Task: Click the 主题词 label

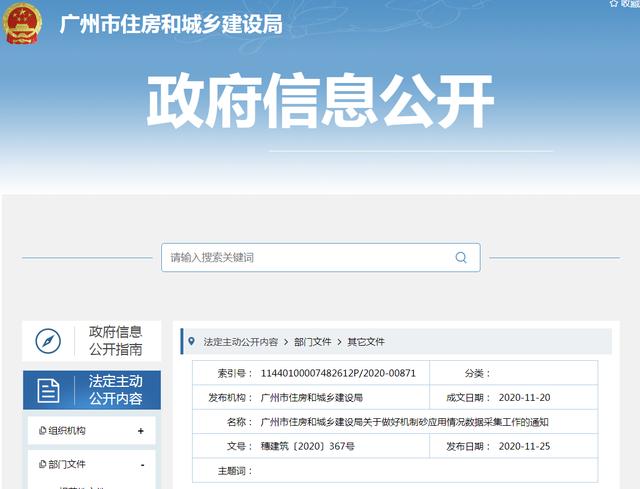Action: click(235, 471)
